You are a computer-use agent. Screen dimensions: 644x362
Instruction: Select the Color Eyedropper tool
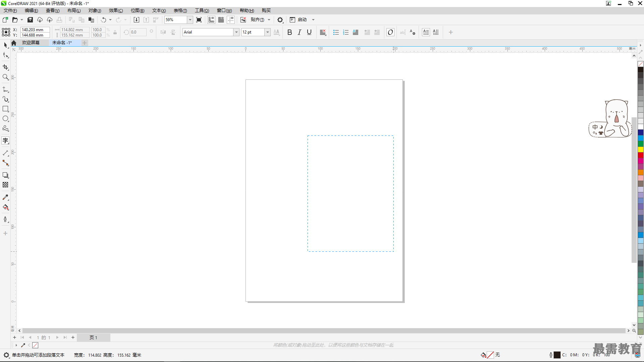5,197
